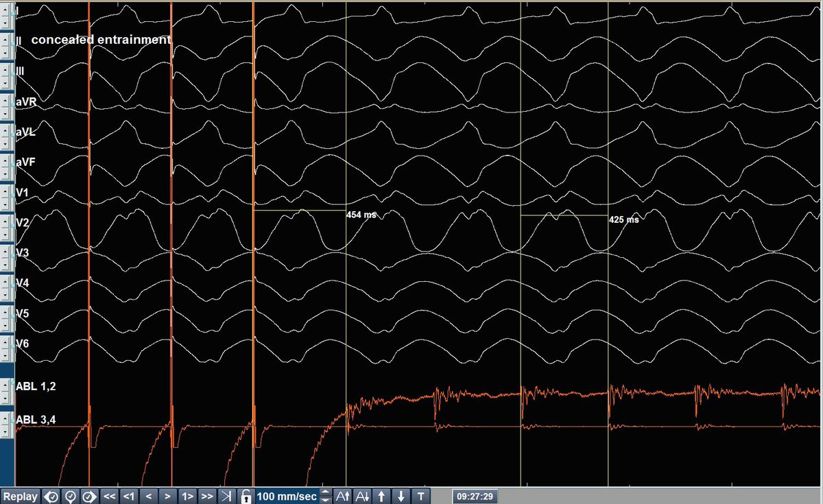Click lead II lower gain arrow
Screen dimensions: 823x504
[x=5, y=52]
